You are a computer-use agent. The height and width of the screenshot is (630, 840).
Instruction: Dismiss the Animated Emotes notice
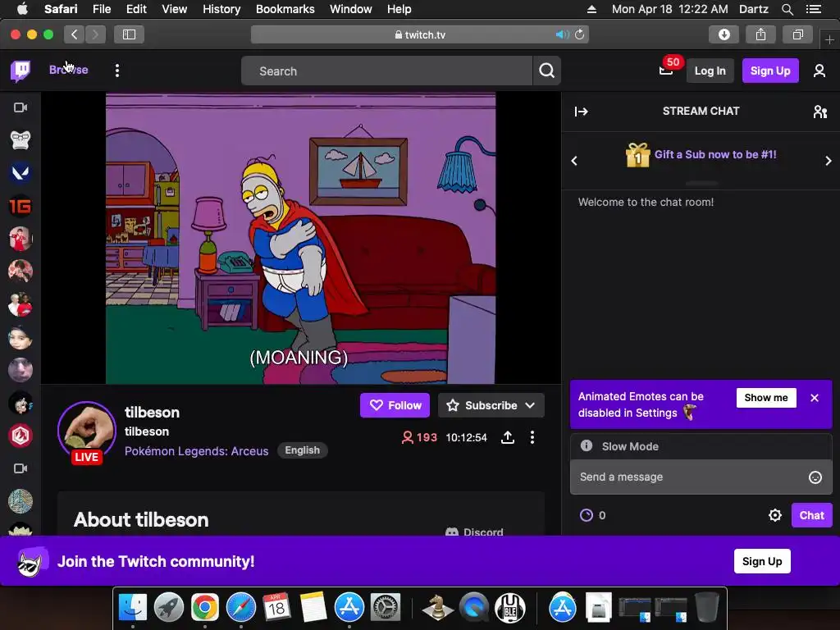[x=815, y=398]
